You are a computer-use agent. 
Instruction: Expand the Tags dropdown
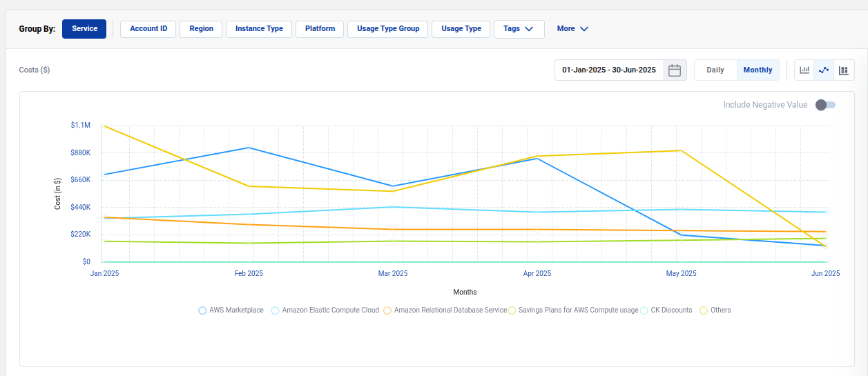coord(519,29)
